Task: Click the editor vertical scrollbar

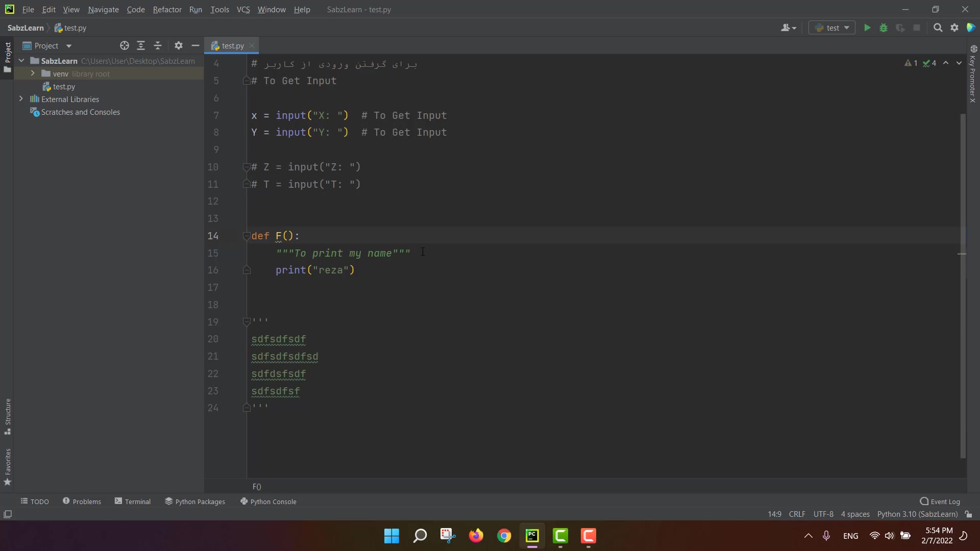Action: pyautogui.click(x=963, y=286)
